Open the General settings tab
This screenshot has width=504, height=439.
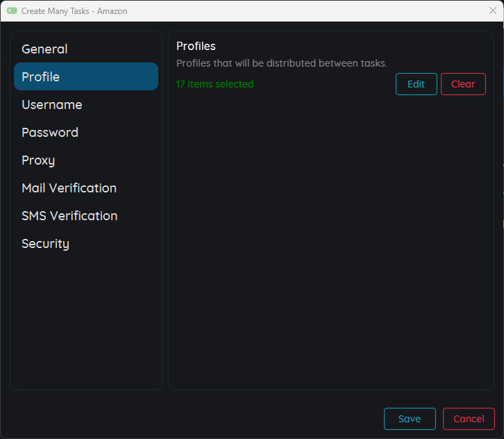click(44, 49)
